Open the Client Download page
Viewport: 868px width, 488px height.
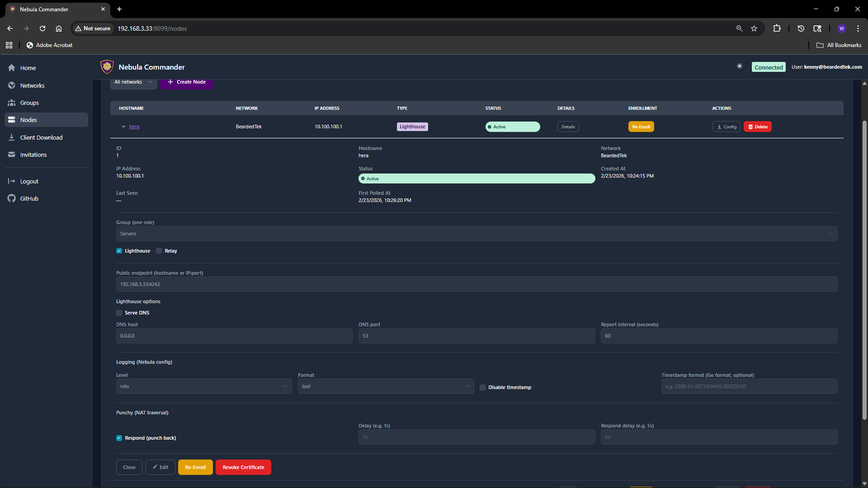coord(41,137)
